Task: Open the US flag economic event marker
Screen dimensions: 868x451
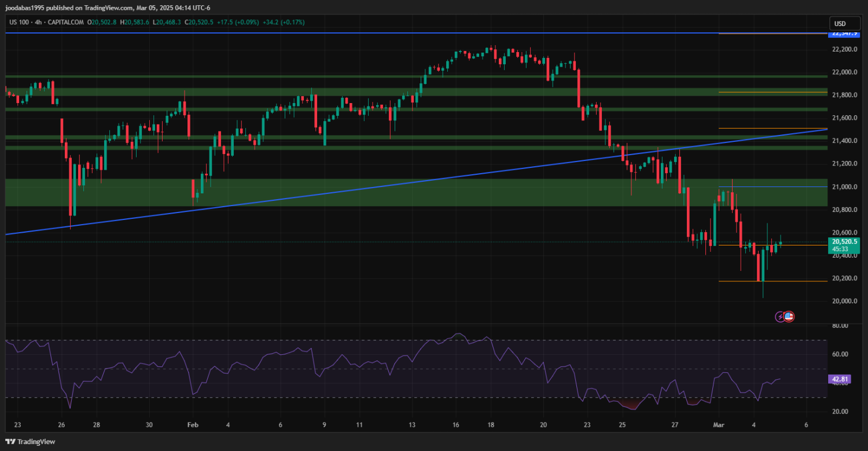Action: 789,316
